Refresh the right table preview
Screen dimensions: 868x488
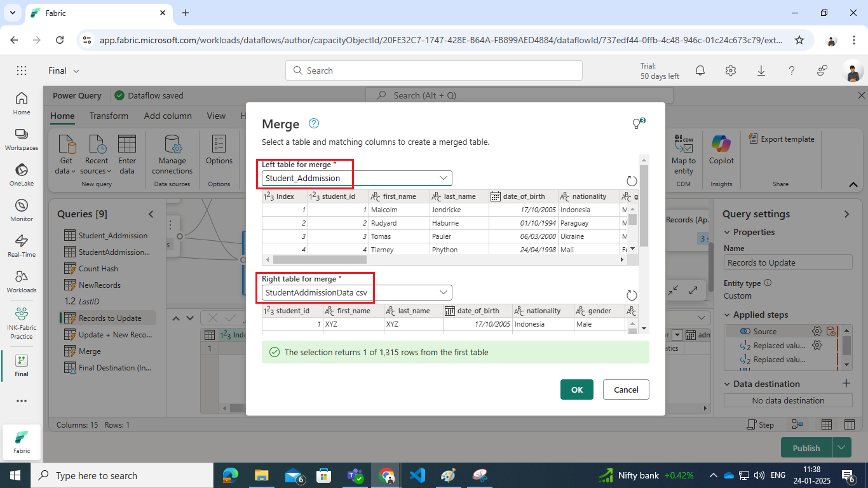(632, 295)
